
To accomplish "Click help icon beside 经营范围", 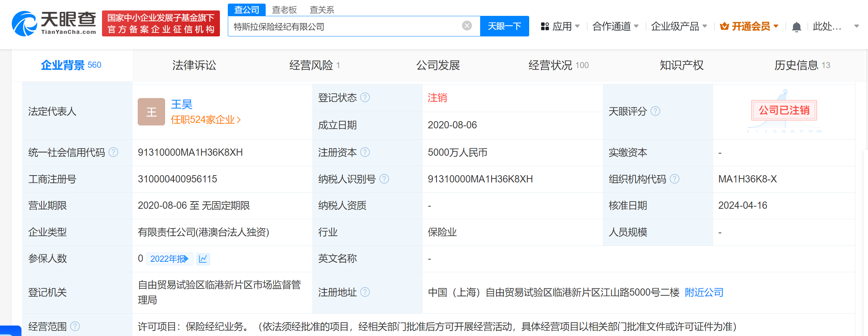I will point(75,326).
